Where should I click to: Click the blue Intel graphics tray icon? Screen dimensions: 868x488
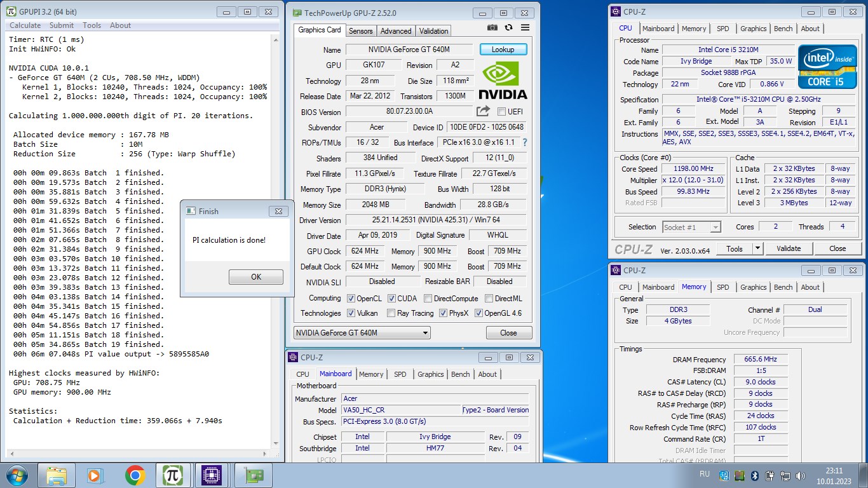(724, 475)
